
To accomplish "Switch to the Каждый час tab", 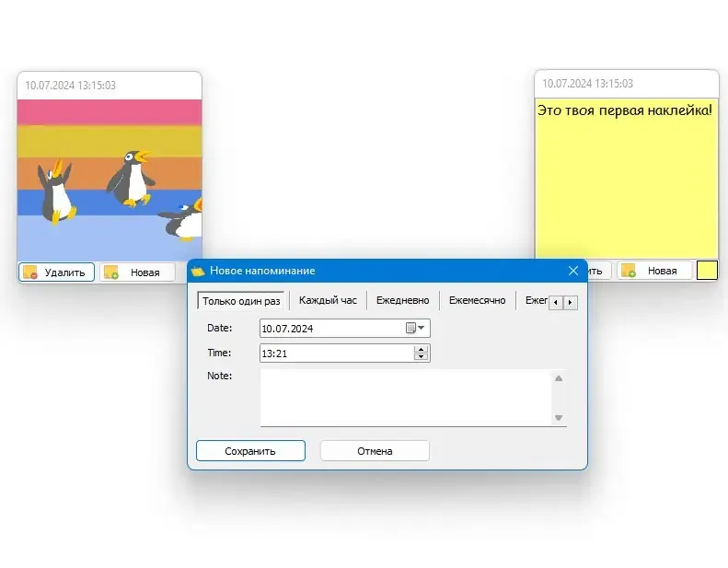I will 328,300.
